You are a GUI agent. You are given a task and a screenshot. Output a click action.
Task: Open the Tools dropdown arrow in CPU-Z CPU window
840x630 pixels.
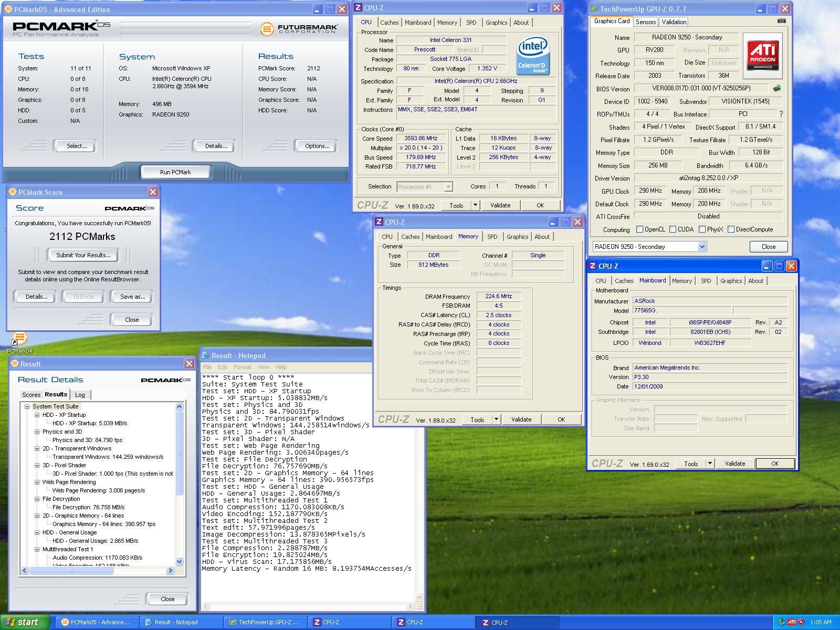[476, 205]
